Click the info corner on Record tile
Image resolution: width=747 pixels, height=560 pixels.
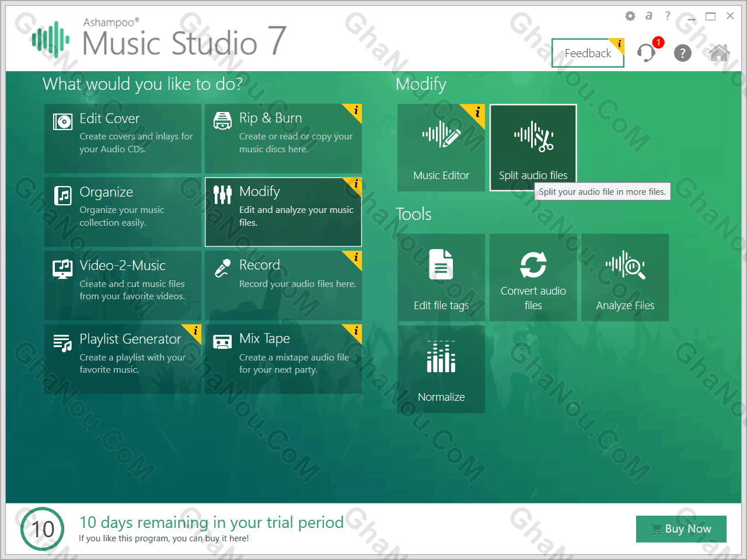[x=354, y=258]
